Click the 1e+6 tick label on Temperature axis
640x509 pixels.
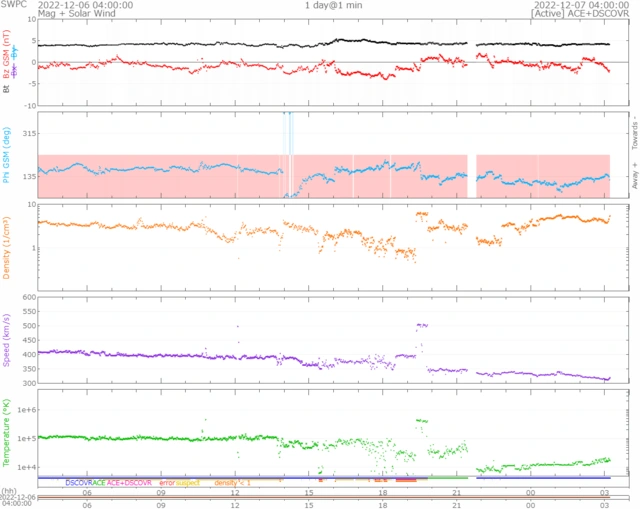(x=27, y=410)
